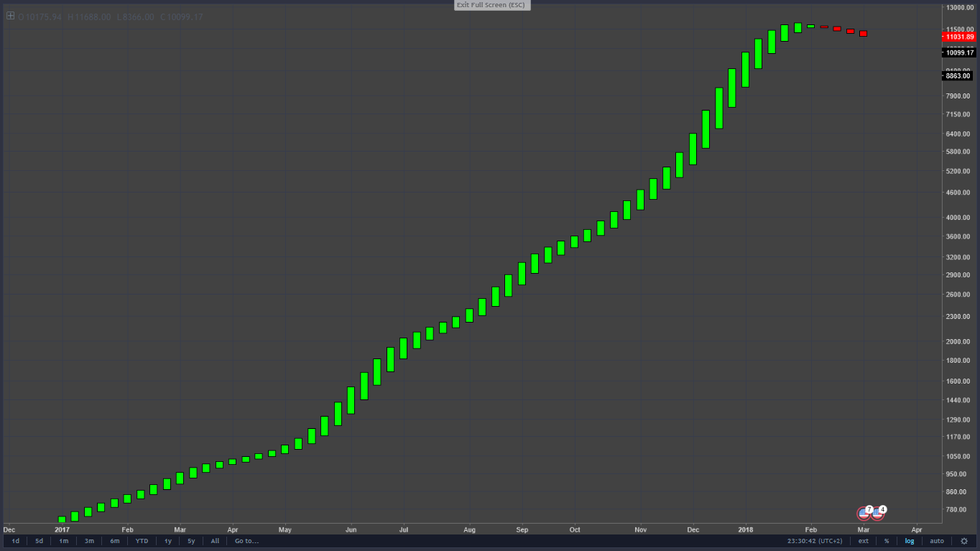The height and width of the screenshot is (551, 980).
Task: Click the 2000.00 price scale value
Action: [958, 342]
